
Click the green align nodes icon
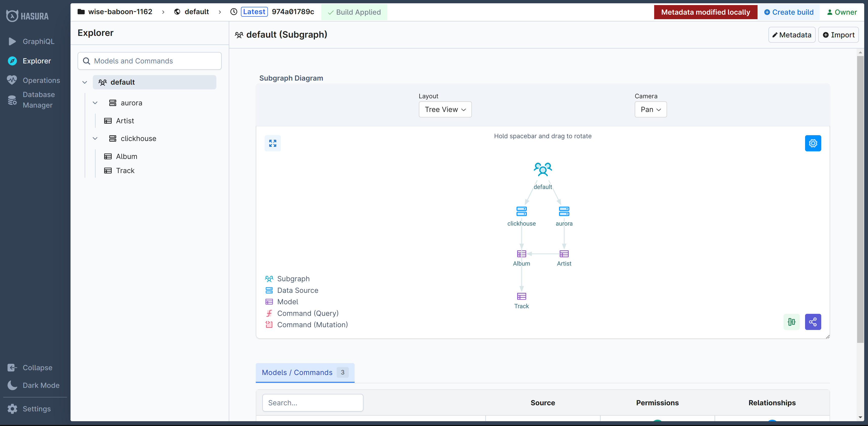791,322
